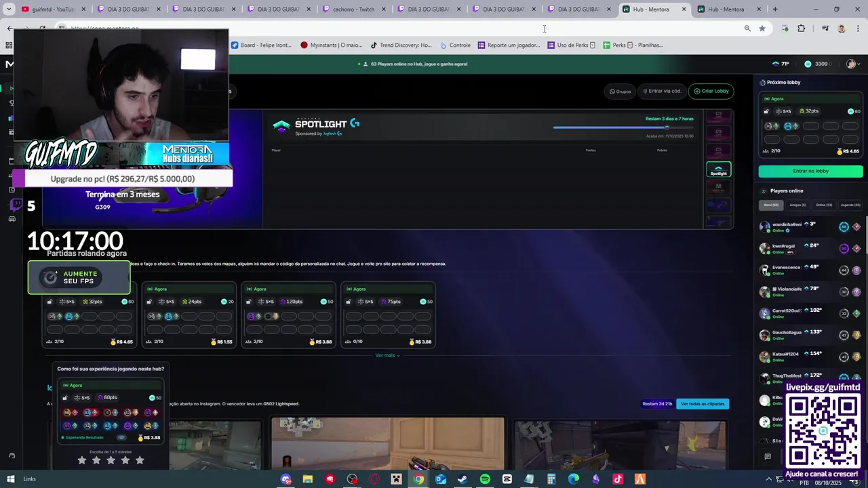
Task: Expand lobbies with Ver mais
Action: 387,355
